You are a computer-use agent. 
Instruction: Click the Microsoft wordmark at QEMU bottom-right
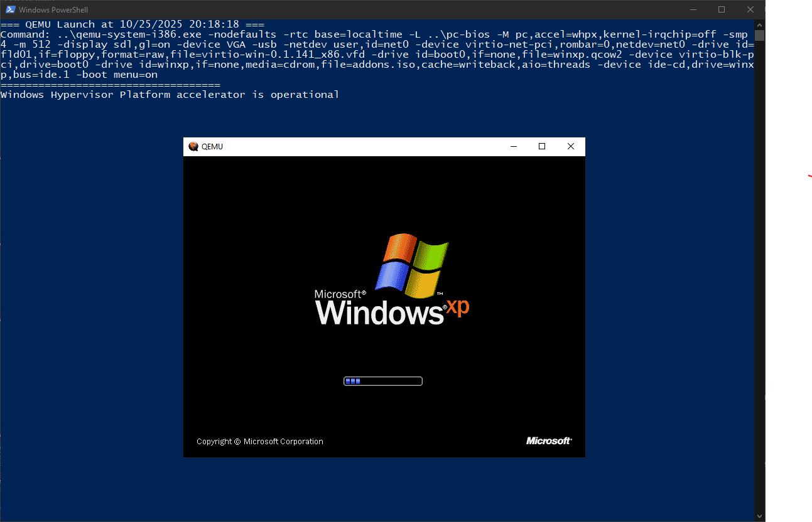[549, 441]
